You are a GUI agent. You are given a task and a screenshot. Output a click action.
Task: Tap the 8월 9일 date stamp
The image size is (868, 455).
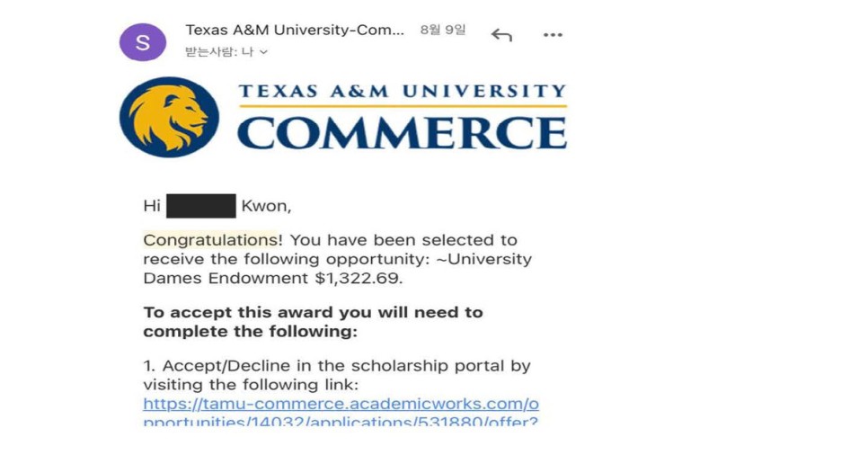[442, 30]
